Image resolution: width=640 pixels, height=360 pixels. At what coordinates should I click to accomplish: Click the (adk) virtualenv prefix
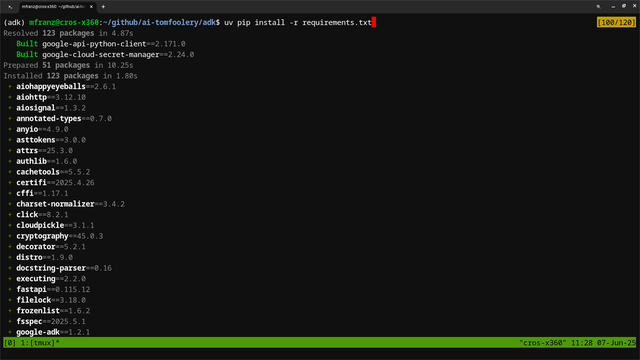tap(14, 22)
